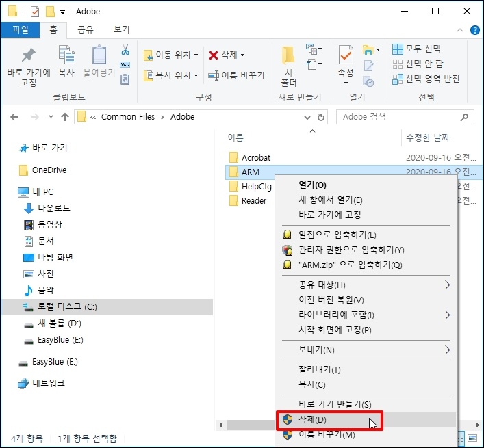The height and width of the screenshot is (448, 484).
Task: Click the scissors Cut icon
Action: coord(125,49)
